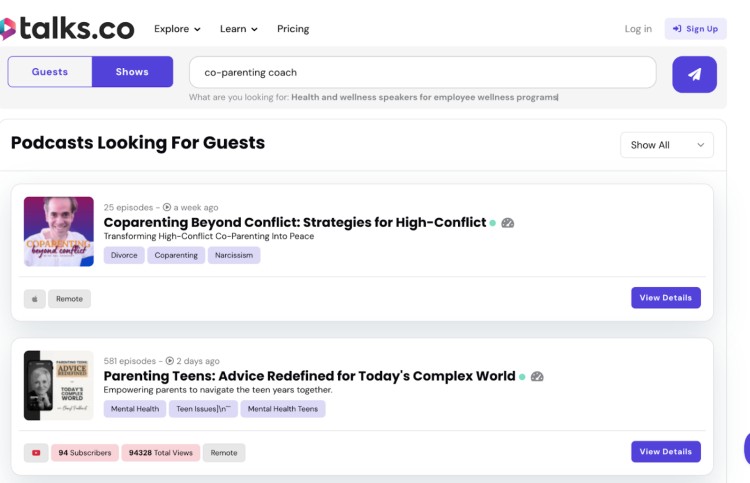Submit search with paper plane button
The image size is (750, 483).
pos(694,74)
